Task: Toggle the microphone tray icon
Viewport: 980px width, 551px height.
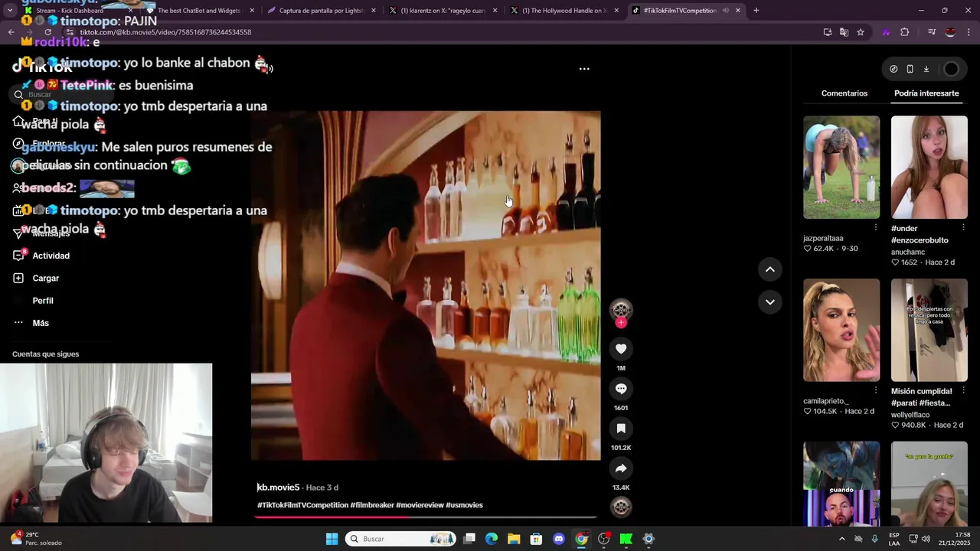Action: tap(874, 539)
